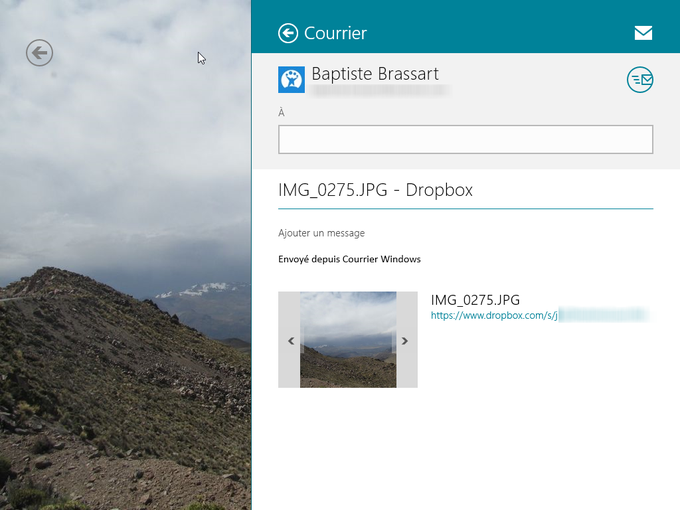Click the Baptiste Brassart sender name

coord(375,74)
